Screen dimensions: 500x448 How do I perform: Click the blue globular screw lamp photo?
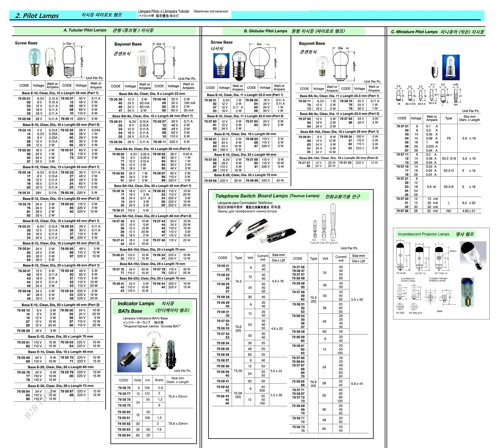221,66
